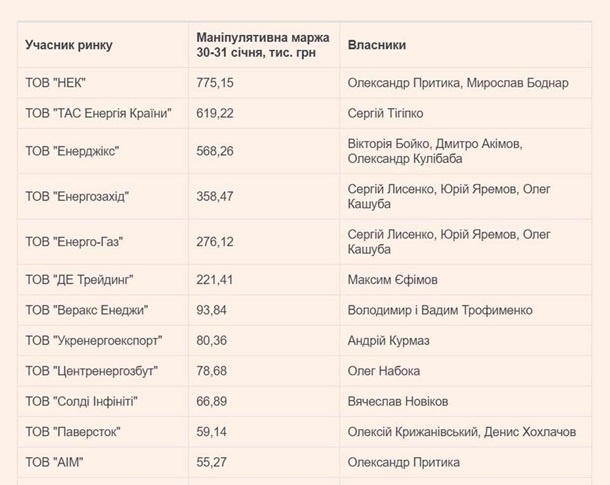610x485 pixels.
Task: Click owner name Андрій Курмаз
Action: 388,341
